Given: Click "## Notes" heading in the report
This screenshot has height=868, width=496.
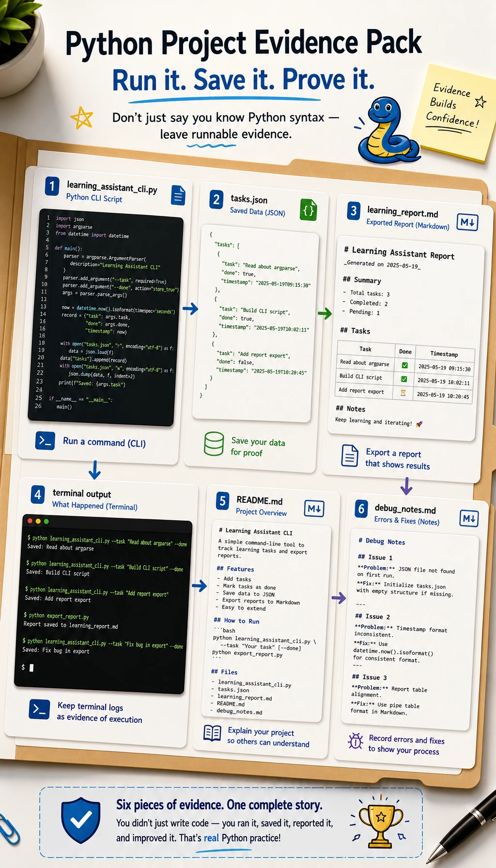Looking at the screenshot, I should coord(351,409).
